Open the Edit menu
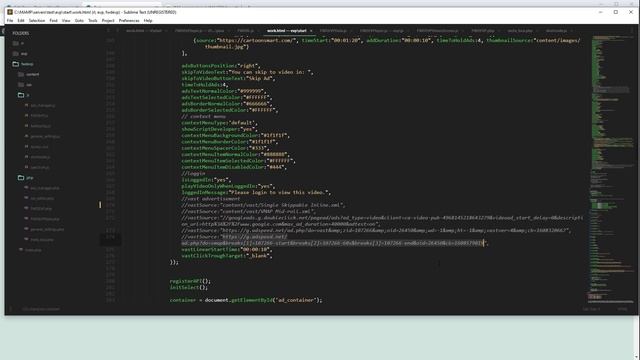 21,20
